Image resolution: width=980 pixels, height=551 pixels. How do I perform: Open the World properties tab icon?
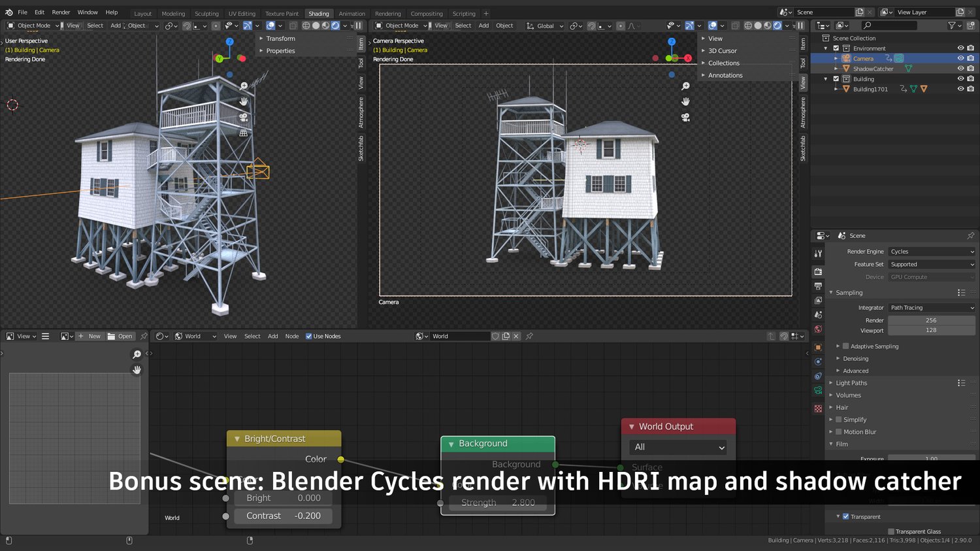click(818, 329)
